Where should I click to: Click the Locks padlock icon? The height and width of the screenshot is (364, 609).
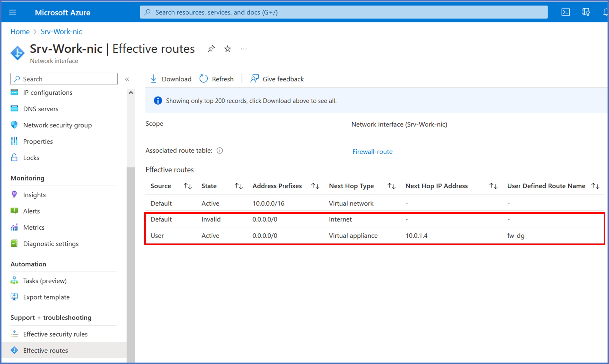coord(14,158)
